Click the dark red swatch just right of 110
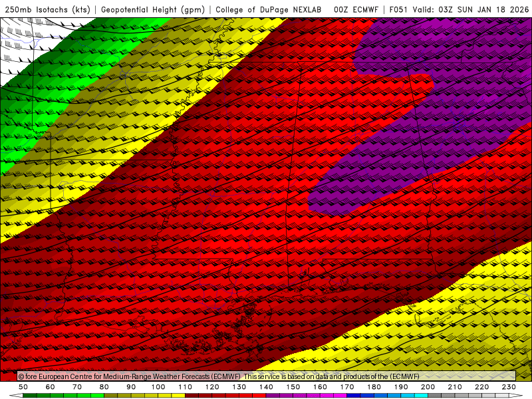This screenshot has height=399, width=532. pos(192,396)
